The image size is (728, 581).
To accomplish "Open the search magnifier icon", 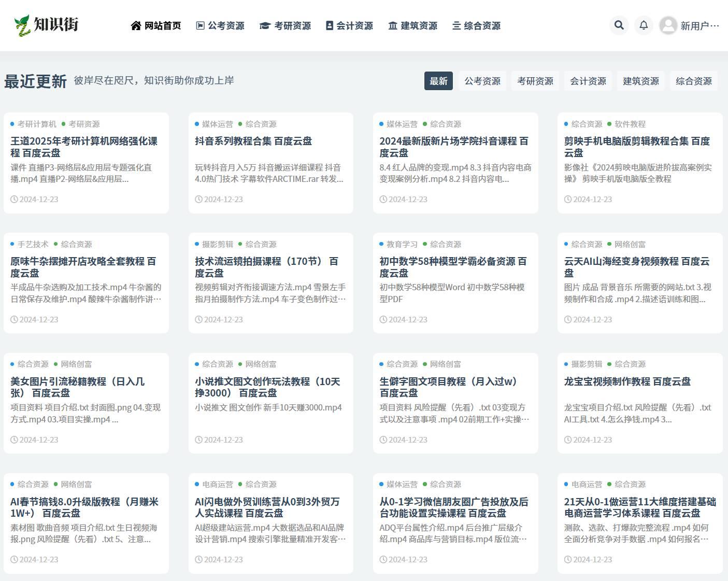I will click(619, 25).
